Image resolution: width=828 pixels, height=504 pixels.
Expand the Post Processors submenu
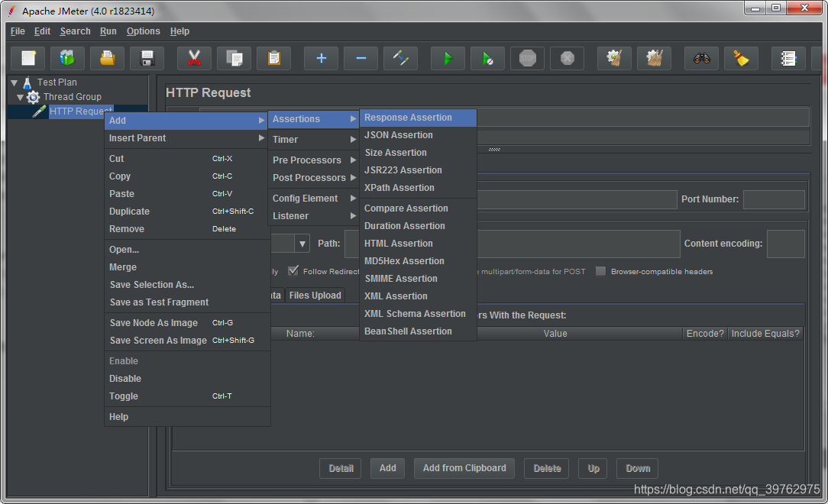tap(313, 178)
